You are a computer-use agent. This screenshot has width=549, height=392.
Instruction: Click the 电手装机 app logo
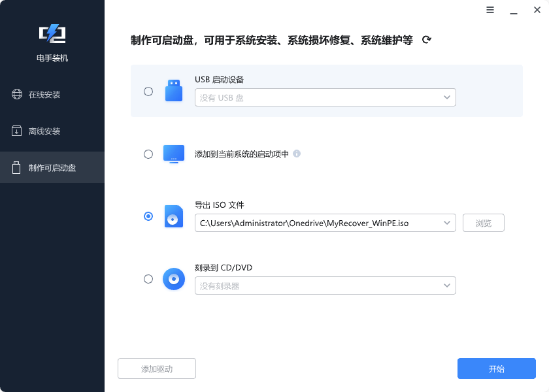pos(52,33)
